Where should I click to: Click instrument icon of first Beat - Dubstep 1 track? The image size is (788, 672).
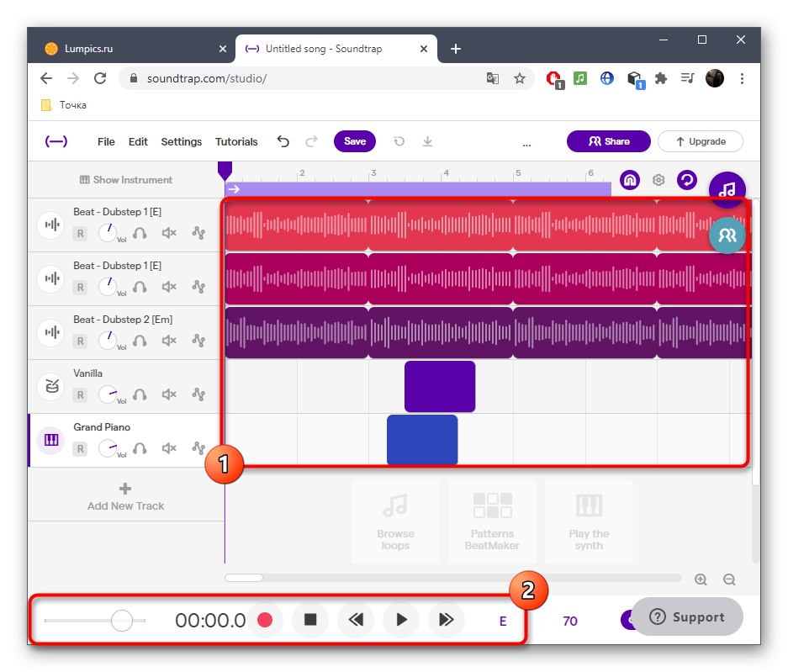tap(52, 225)
